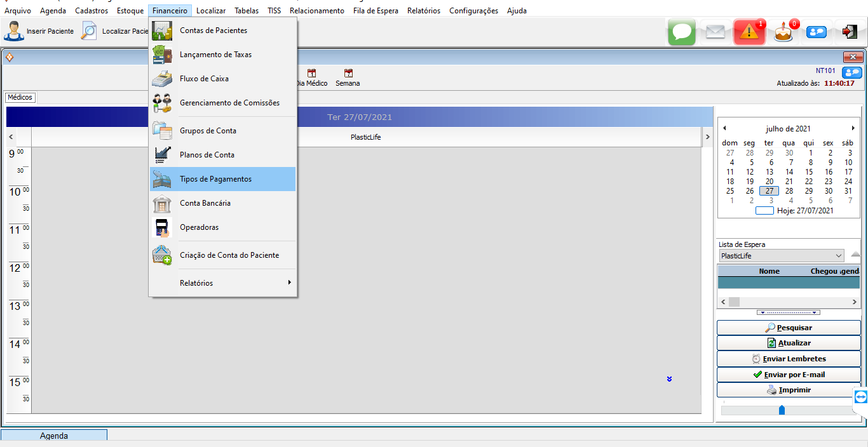Open the birthday cake icon
This screenshot has height=447, width=868.
[783, 32]
